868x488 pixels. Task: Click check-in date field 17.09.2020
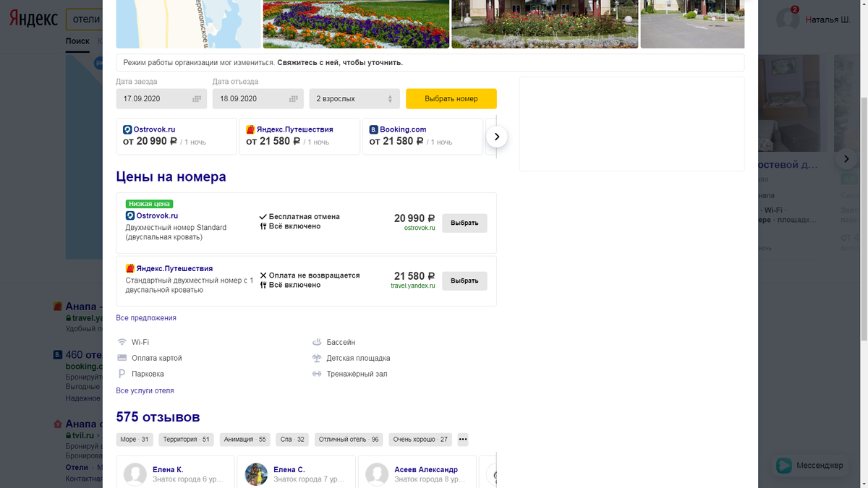161,99
